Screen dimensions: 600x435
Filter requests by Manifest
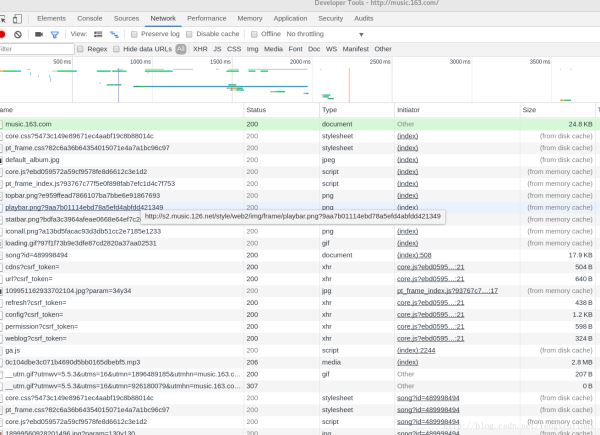pyautogui.click(x=355, y=49)
